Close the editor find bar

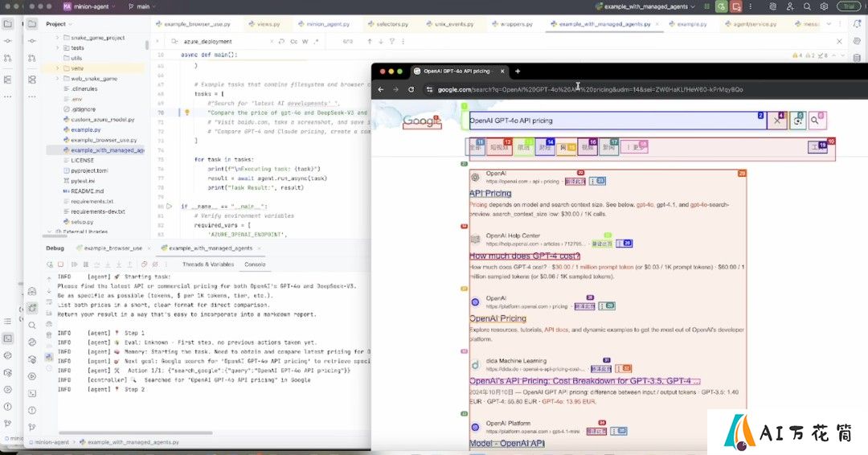(839, 42)
